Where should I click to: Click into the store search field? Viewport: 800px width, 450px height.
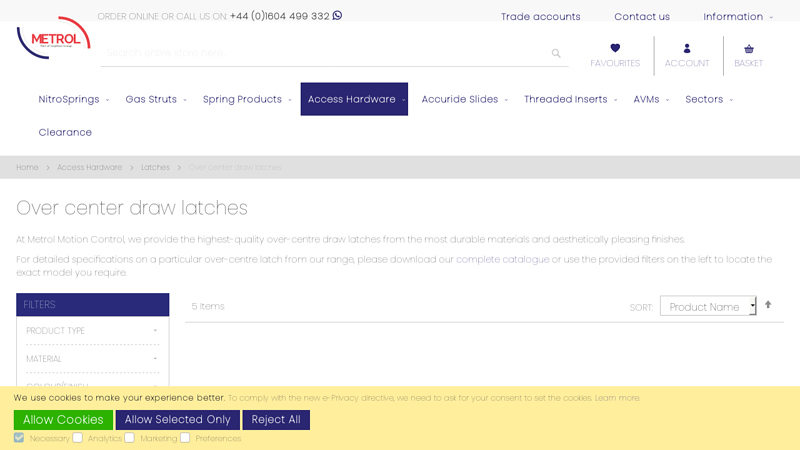point(325,53)
